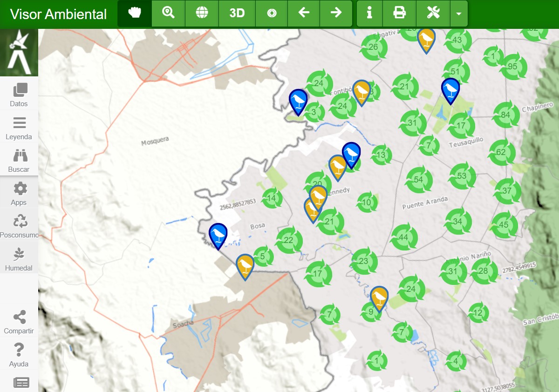Open the tools wrench menu
Image resolution: width=559 pixels, height=392 pixels.
433,13
